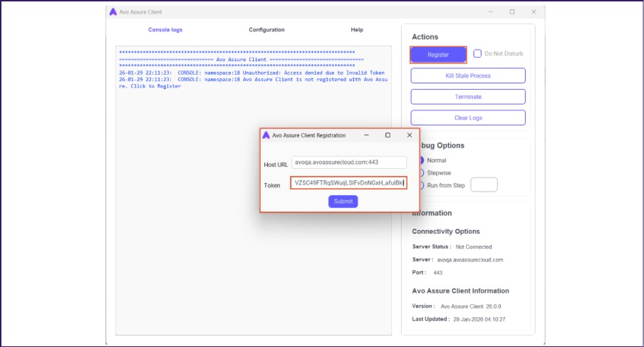Open the Configuration tab
The image size is (644, 347).
(266, 30)
